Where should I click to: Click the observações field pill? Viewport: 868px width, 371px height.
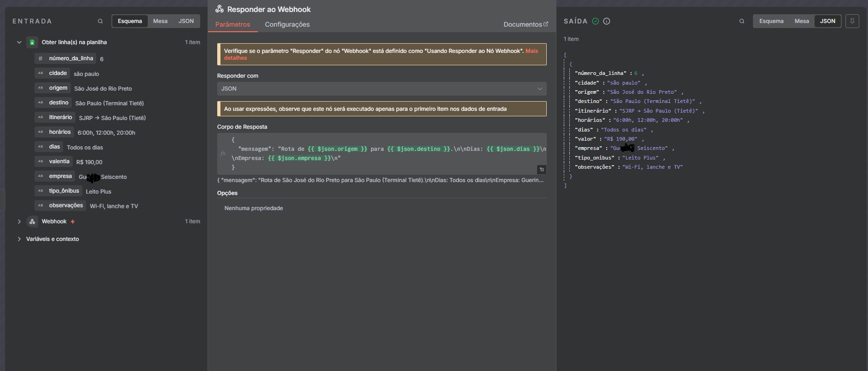(x=61, y=205)
